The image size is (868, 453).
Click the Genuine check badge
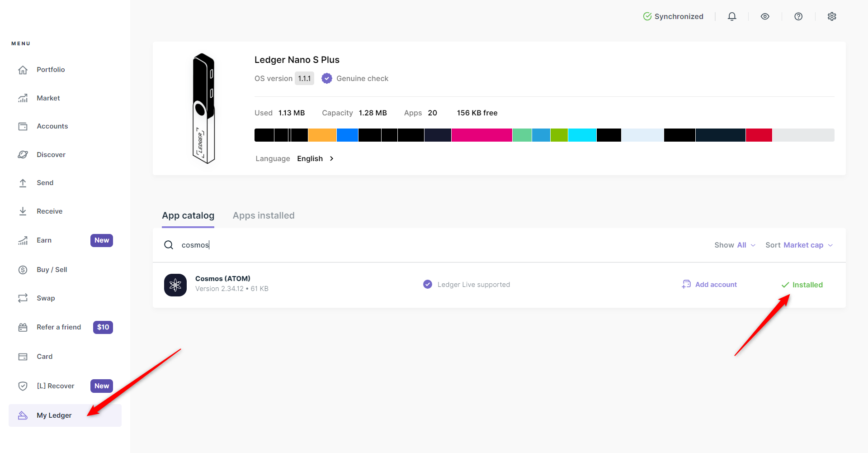click(355, 78)
